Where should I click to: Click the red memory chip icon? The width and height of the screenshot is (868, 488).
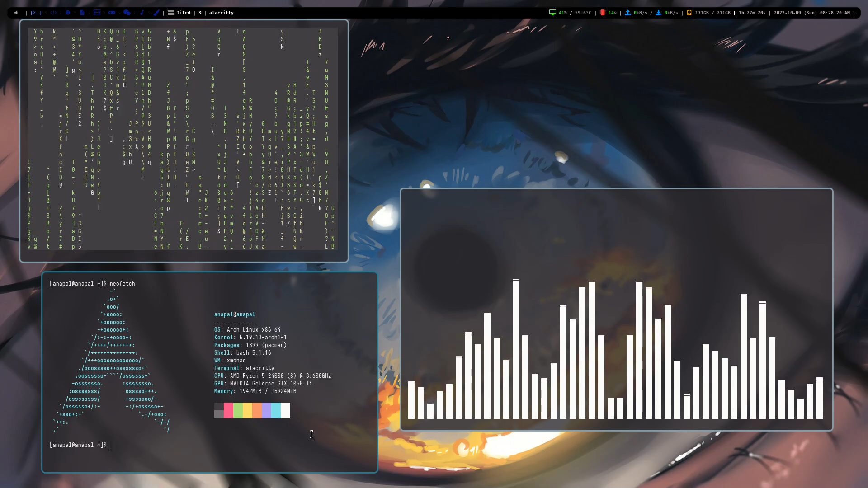[x=603, y=13]
